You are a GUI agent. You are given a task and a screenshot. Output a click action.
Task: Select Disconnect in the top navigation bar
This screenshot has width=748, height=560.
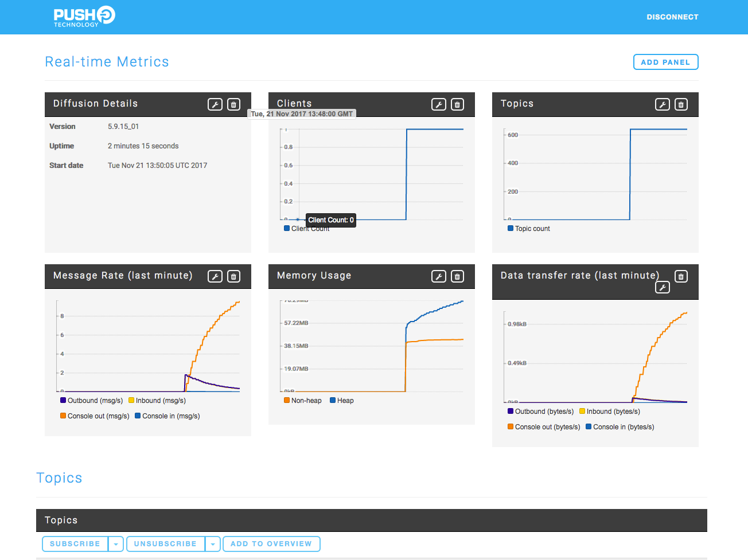click(672, 17)
